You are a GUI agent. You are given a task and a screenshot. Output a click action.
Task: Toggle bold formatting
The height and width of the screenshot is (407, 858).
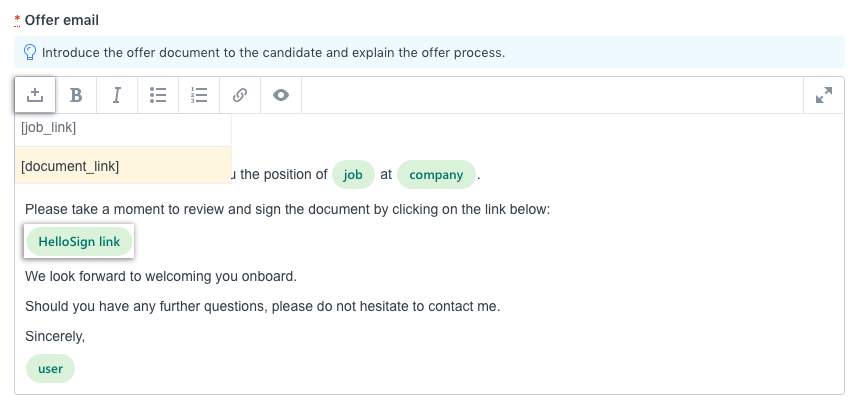click(x=76, y=95)
